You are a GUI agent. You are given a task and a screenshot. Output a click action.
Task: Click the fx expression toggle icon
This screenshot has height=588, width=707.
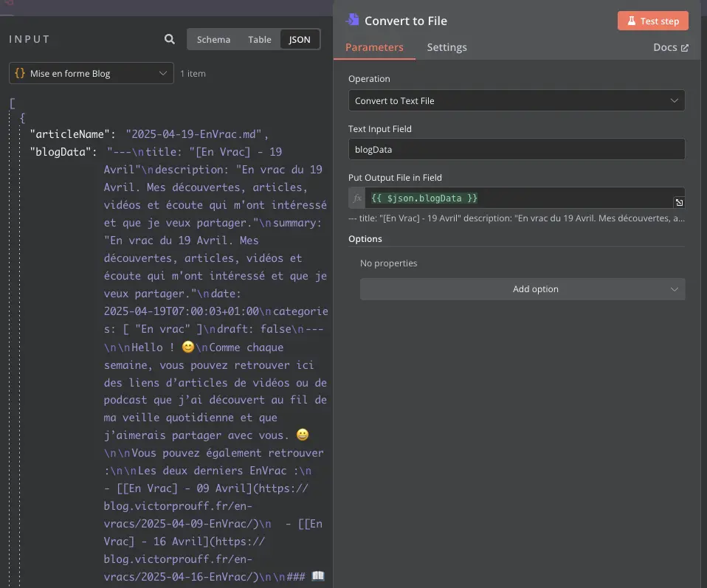(x=357, y=198)
